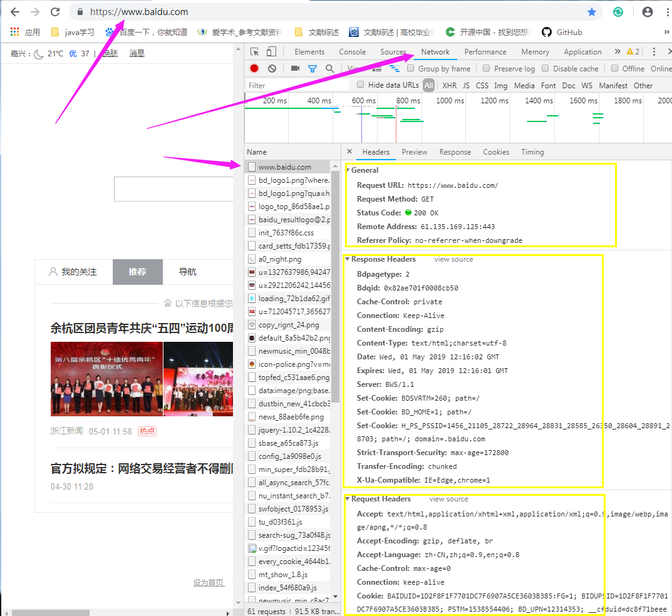This screenshot has width=672, height=616.
Task: Select the 我的关注 tab on Baidu page
Action: [74, 272]
